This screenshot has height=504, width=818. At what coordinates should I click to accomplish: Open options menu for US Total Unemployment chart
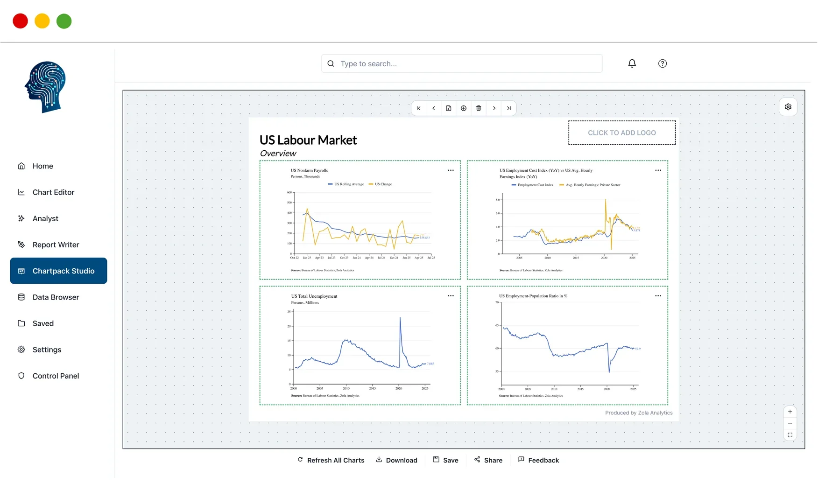[451, 295]
